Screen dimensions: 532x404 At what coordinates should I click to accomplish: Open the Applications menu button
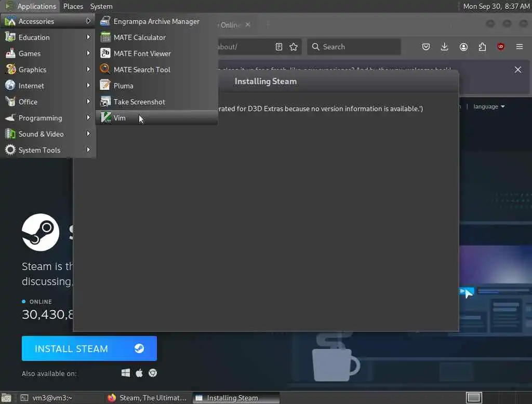31,6
